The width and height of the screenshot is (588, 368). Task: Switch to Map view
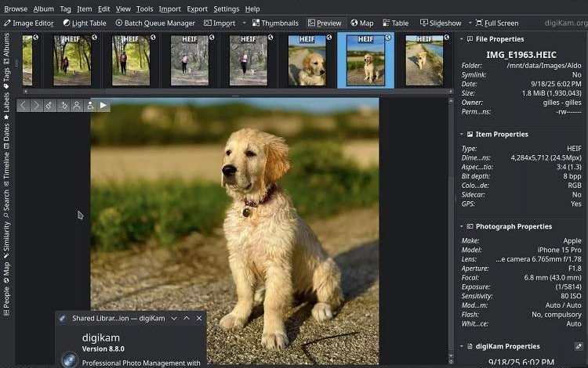[x=361, y=23]
